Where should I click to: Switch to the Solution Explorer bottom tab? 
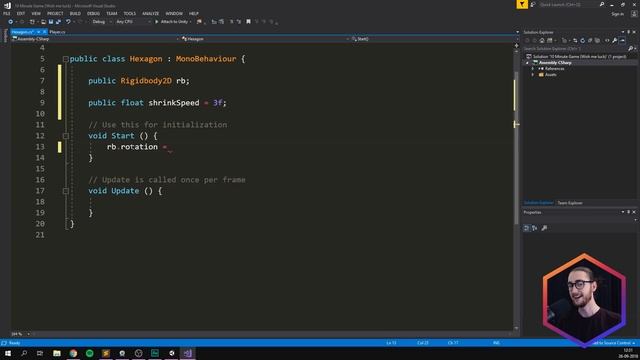pyautogui.click(x=538, y=203)
